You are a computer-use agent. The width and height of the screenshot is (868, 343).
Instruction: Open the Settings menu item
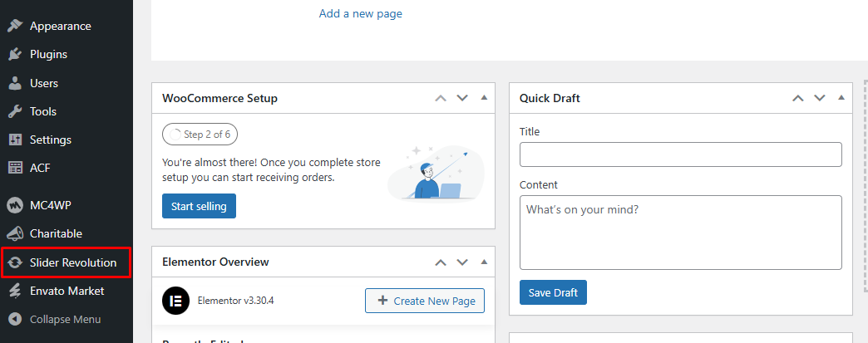tap(51, 140)
